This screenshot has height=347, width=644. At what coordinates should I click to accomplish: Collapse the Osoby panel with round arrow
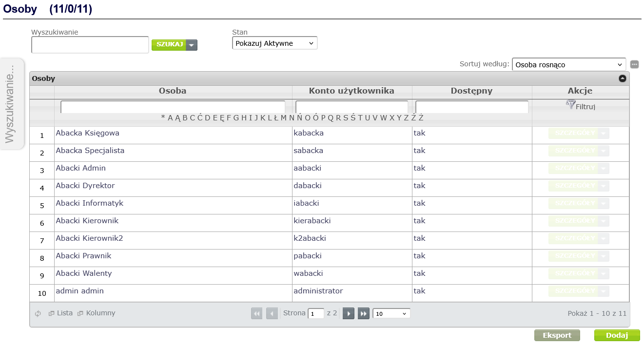point(623,78)
